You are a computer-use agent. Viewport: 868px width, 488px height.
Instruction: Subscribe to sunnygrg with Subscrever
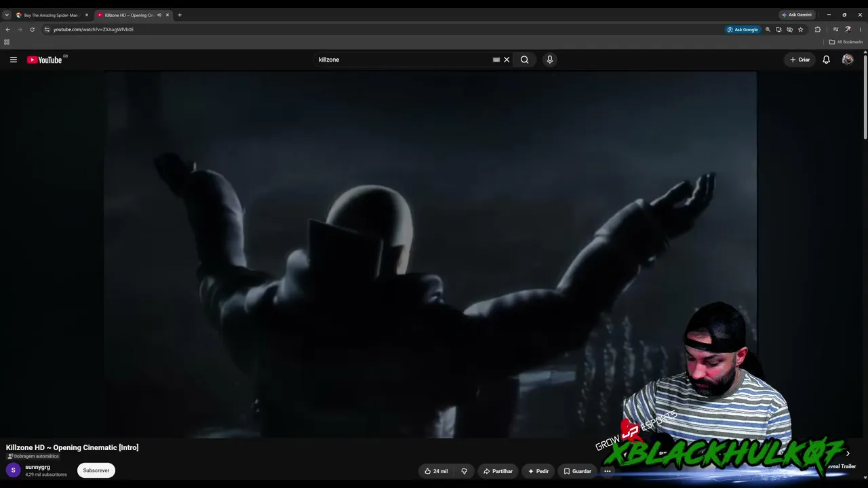96,470
